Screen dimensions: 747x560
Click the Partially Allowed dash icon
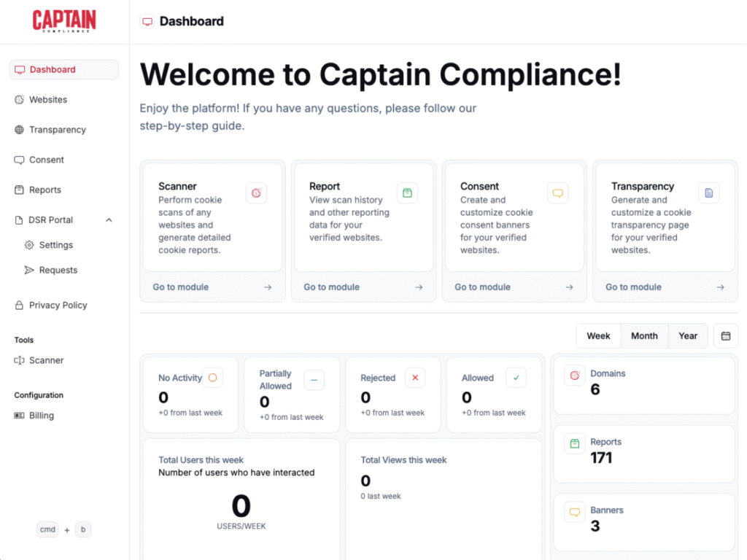tap(314, 380)
